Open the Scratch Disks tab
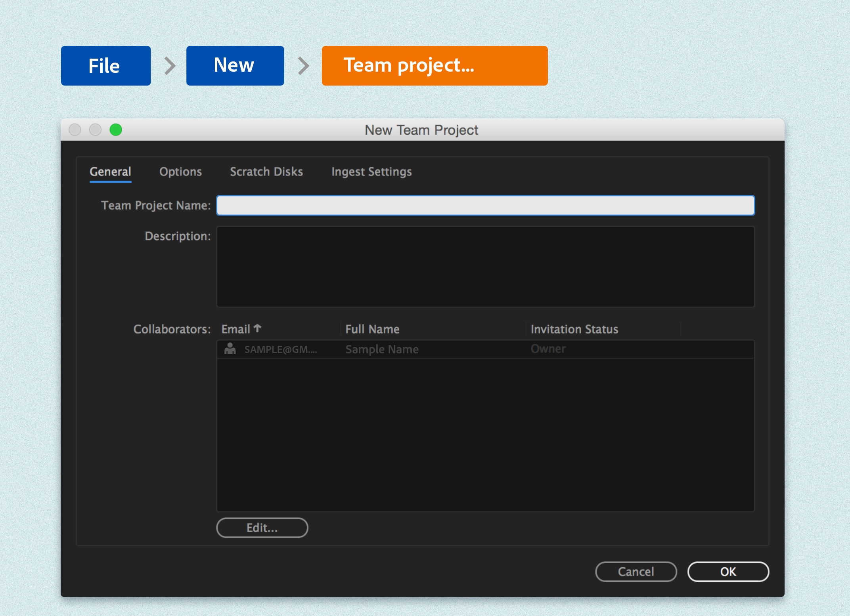Viewport: 850px width, 616px height. (x=266, y=172)
